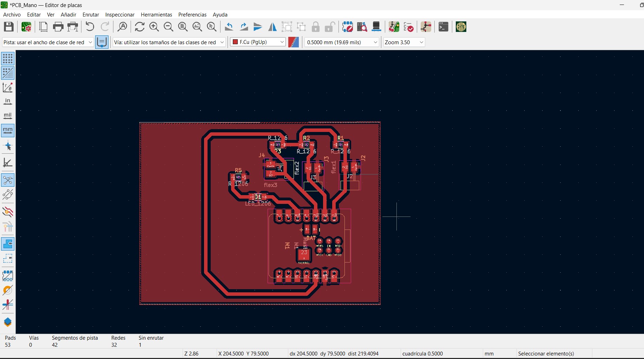Open the scripting console
644x359 pixels.
(443, 27)
